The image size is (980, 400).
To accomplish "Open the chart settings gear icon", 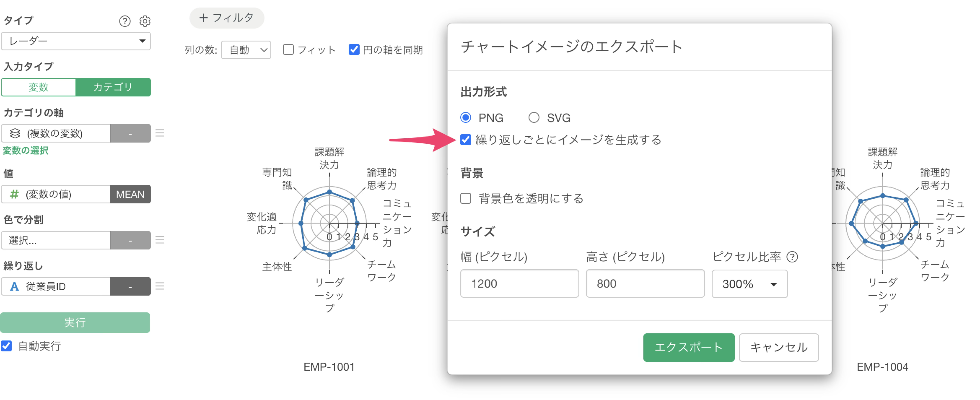I will point(145,21).
